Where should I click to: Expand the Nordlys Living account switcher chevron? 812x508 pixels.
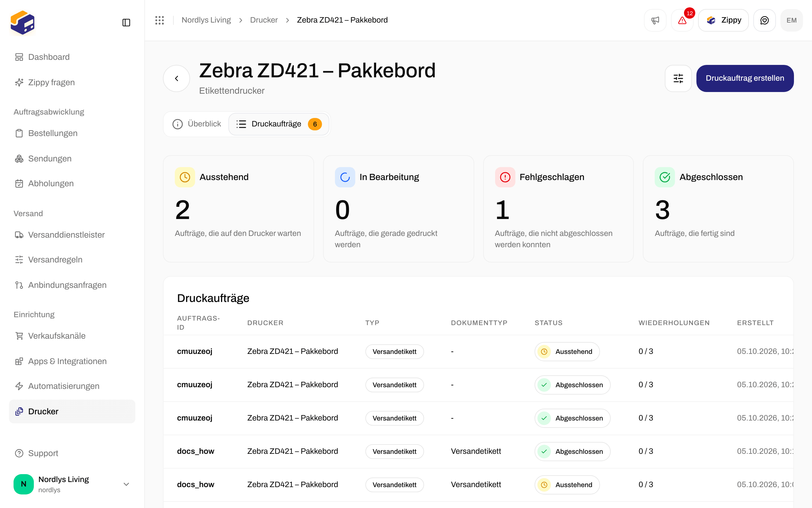(126, 484)
